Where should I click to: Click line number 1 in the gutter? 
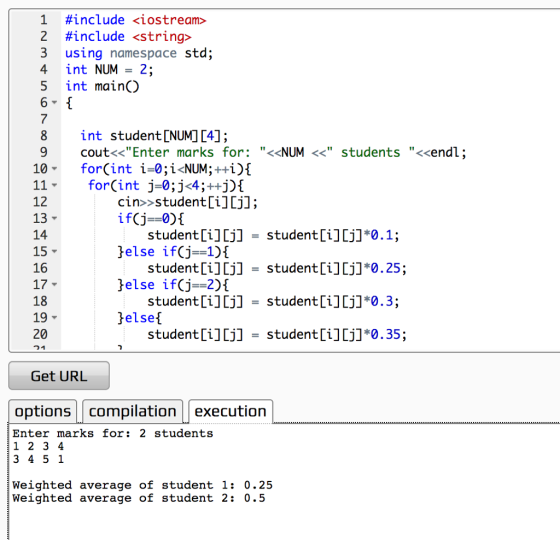click(x=44, y=20)
